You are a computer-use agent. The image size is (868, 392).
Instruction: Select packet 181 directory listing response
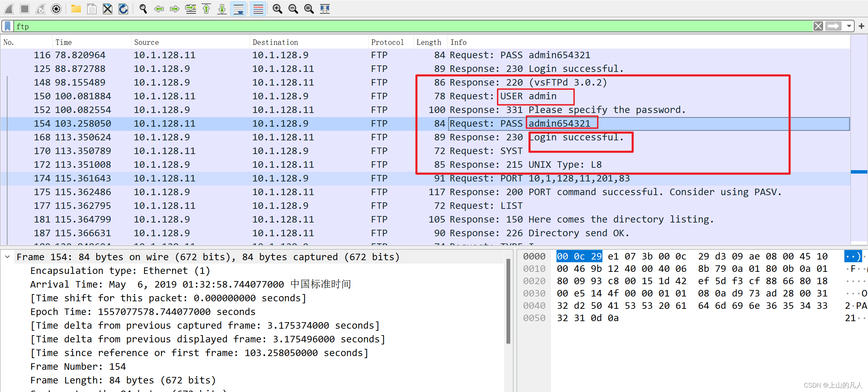click(x=425, y=219)
